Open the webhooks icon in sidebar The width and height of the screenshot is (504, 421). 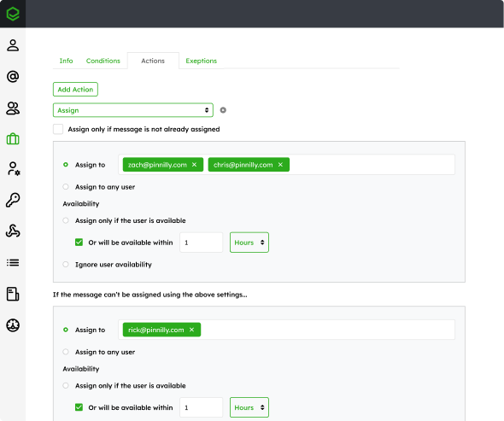click(x=13, y=231)
